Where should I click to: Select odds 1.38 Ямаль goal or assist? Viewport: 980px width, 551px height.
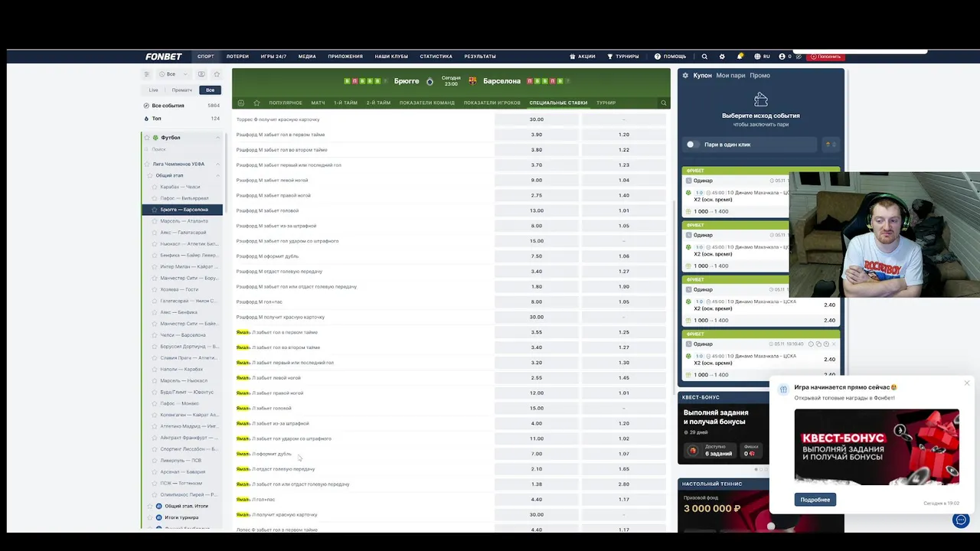click(x=537, y=484)
